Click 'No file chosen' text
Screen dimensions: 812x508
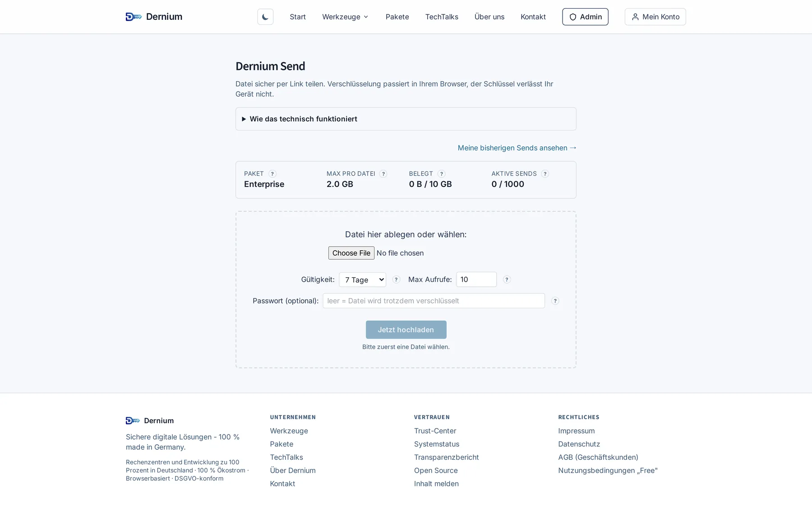point(400,253)
